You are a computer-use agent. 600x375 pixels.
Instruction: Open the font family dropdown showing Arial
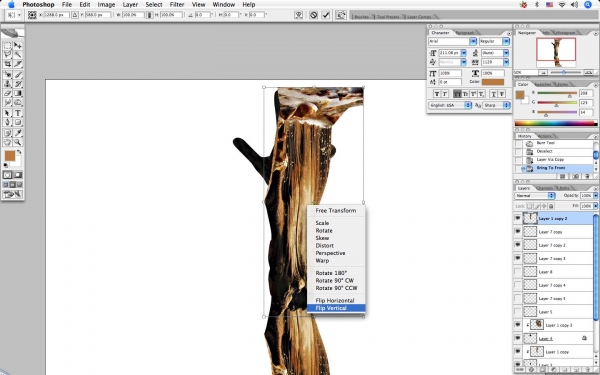(x=473, y=41)
